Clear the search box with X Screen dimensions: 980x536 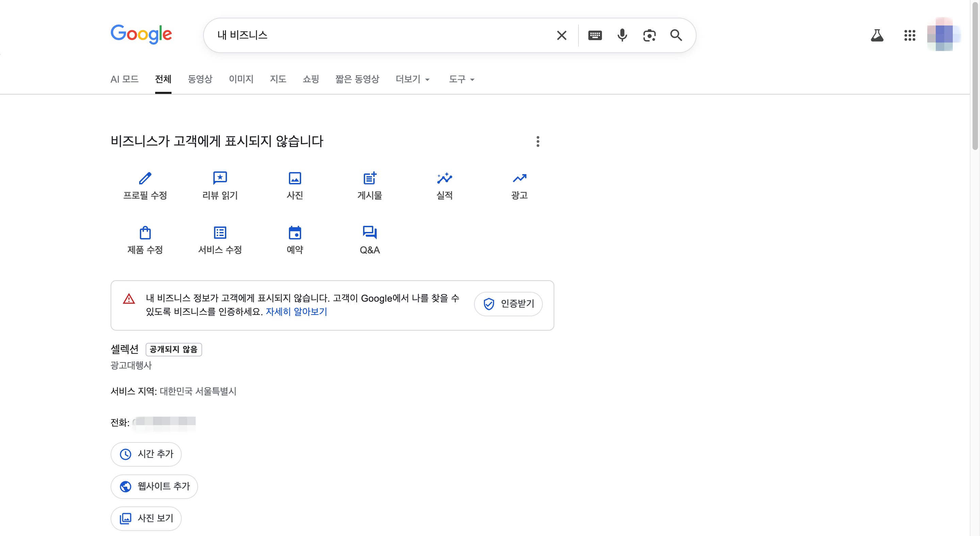coord(561,35)
